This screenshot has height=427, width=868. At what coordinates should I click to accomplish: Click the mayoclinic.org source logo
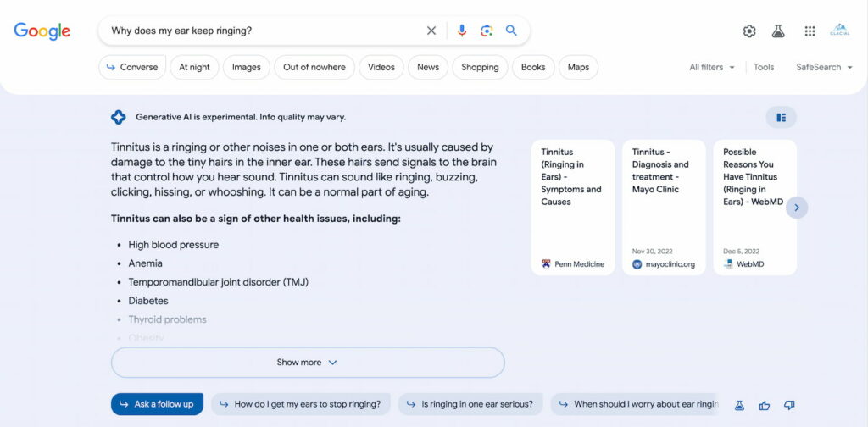tap(637, 264)
